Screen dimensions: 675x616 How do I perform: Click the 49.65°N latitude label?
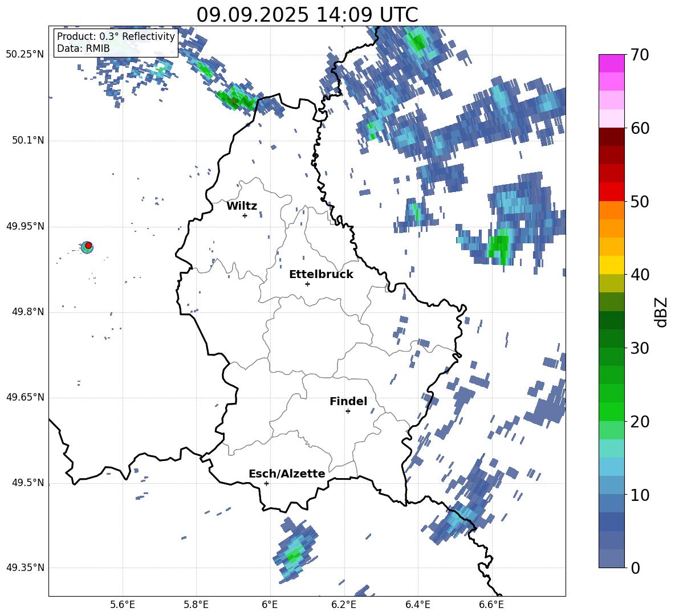click(25, 397)
